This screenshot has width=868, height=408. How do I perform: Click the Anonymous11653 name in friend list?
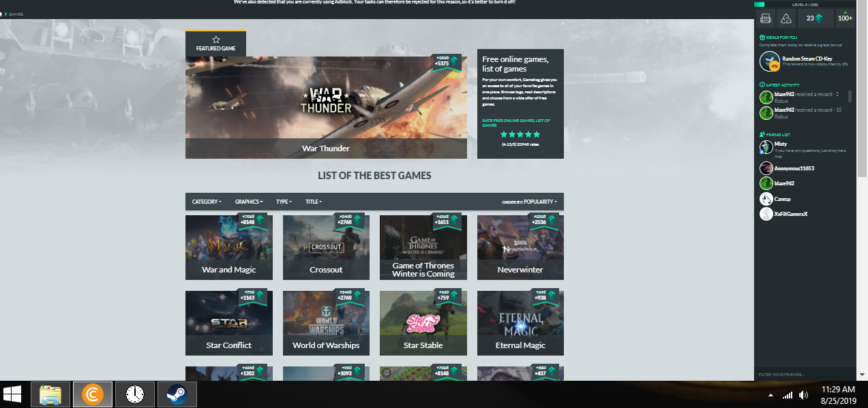794,168
